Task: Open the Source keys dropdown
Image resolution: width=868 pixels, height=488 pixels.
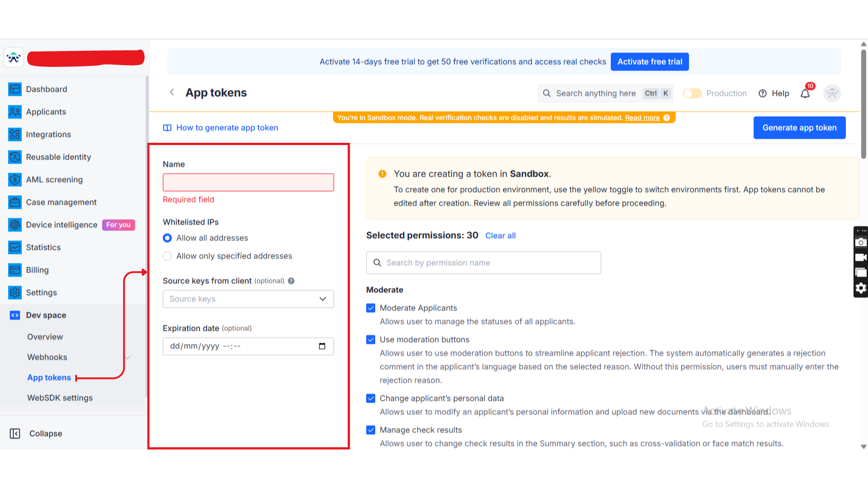Action: [x=248, y=299]
